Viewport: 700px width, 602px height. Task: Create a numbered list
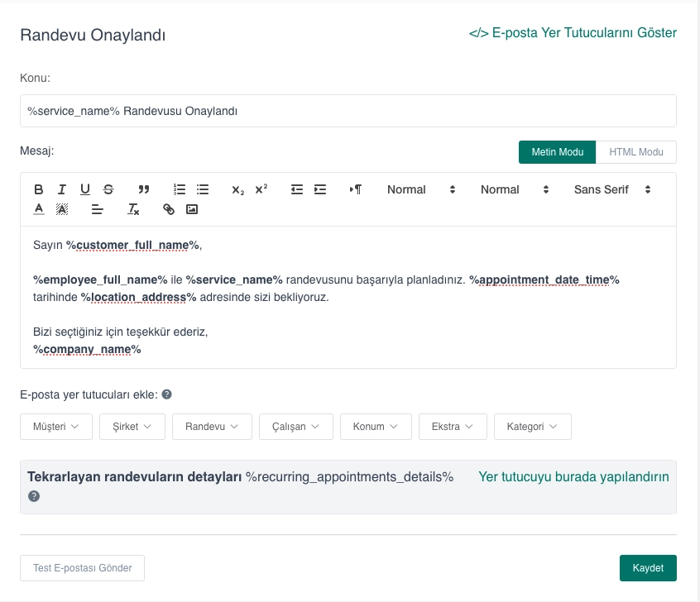pyautogui.click(x=180, y=189)
